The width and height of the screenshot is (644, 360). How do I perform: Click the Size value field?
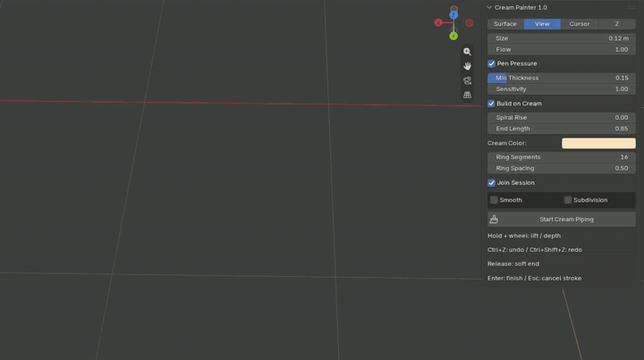(x=562, y=38)
